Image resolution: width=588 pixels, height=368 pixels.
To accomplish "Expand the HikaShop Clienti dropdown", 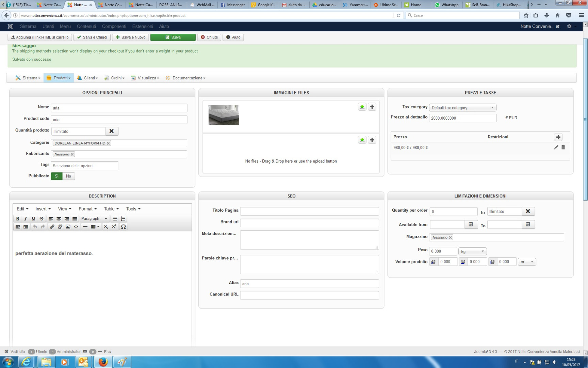I will [x=87, y=78].
